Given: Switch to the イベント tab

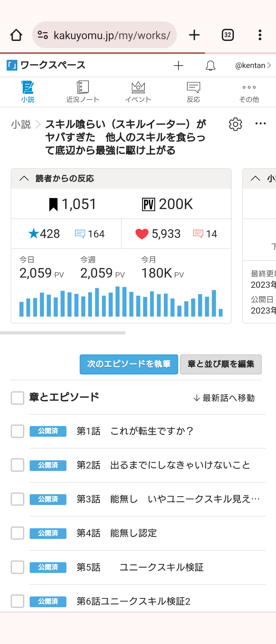Looking at the screenshot, I should (x=138, y=92).
